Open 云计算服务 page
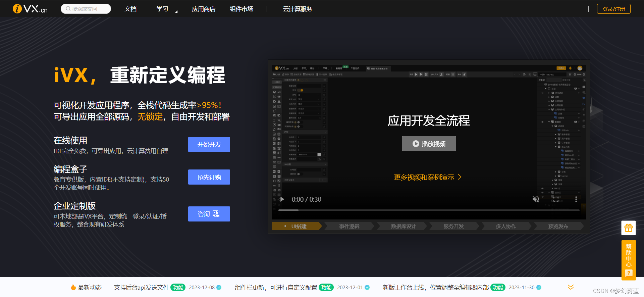 298,9
